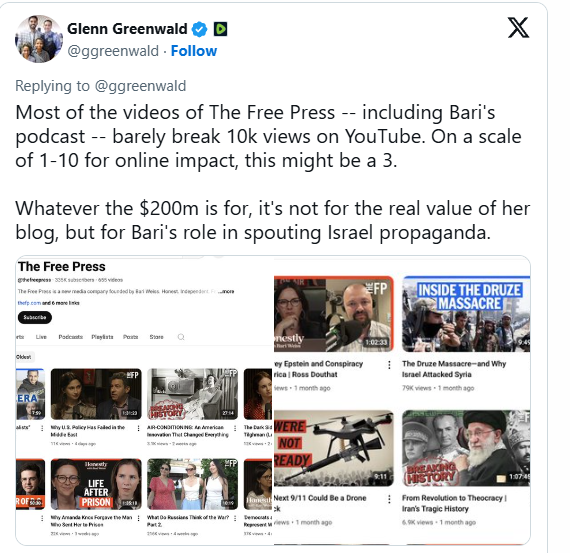The image size is (570, 553).
Task: Open the thefp.com channel link
Action: (x=29, y=303)
